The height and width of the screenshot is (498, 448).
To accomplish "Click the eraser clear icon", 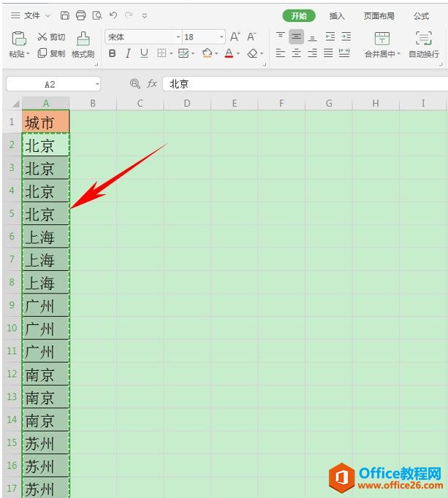I will [x=252, y=53].
